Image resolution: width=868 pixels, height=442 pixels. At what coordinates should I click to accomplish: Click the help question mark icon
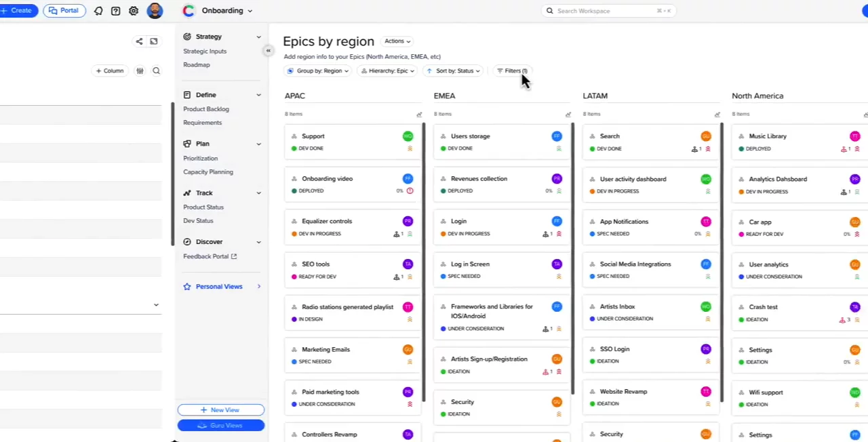pos(116,11)
